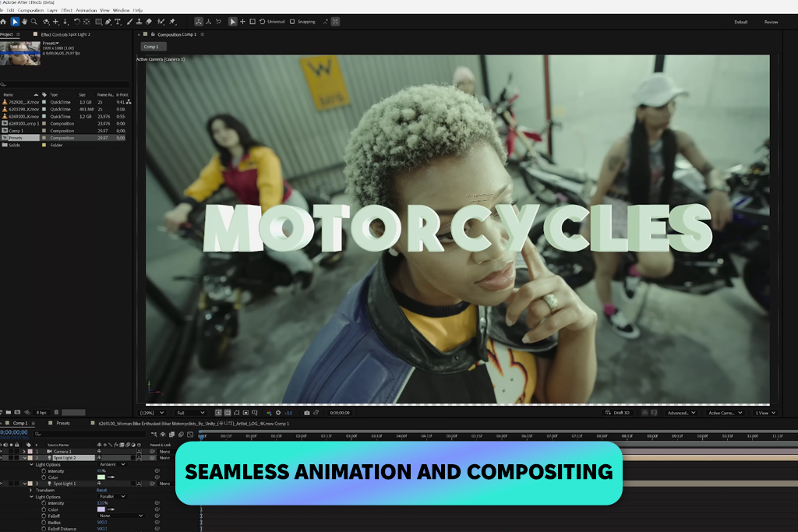Click the project thumbnail preview

(x=20, y=54)
